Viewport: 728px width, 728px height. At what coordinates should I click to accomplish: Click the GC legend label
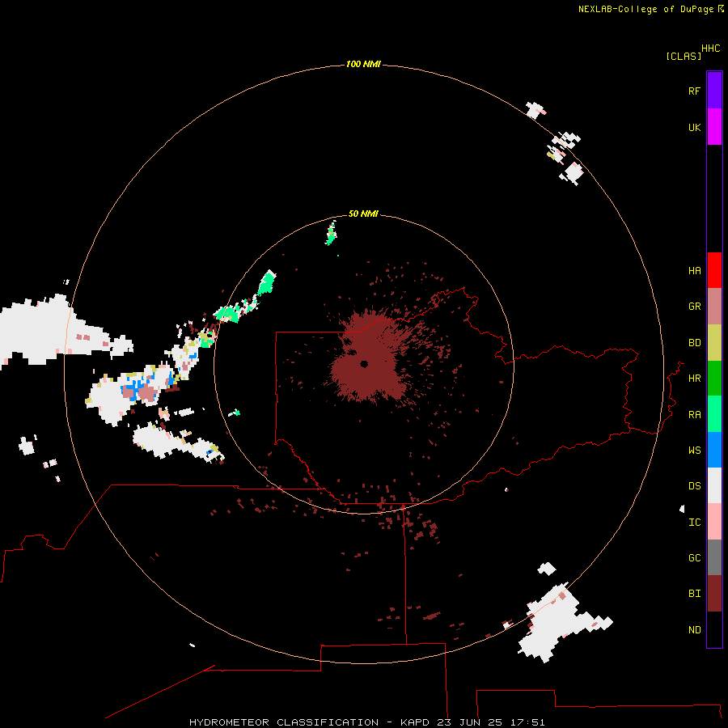(x=694, y=558)
